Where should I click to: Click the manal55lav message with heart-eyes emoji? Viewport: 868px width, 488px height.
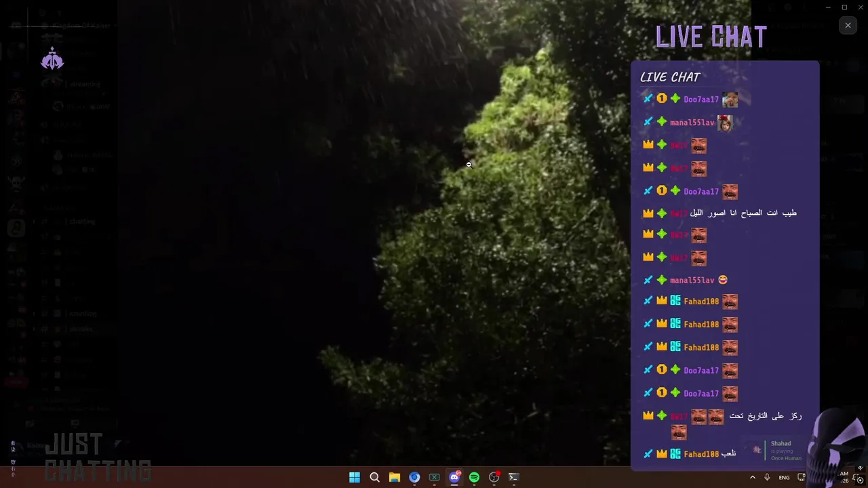(x=686, y=280)
